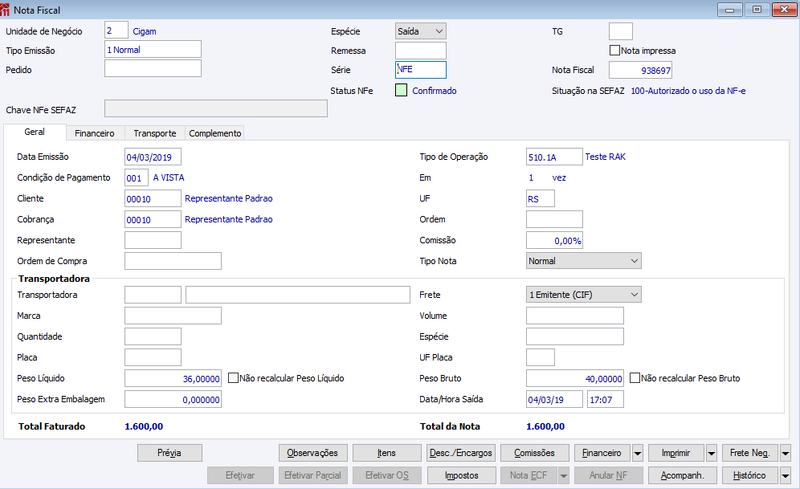800x489 pixels.
Task: Enable Não recalcular Peso Líquido checkbox
Action: click(233, 378)
